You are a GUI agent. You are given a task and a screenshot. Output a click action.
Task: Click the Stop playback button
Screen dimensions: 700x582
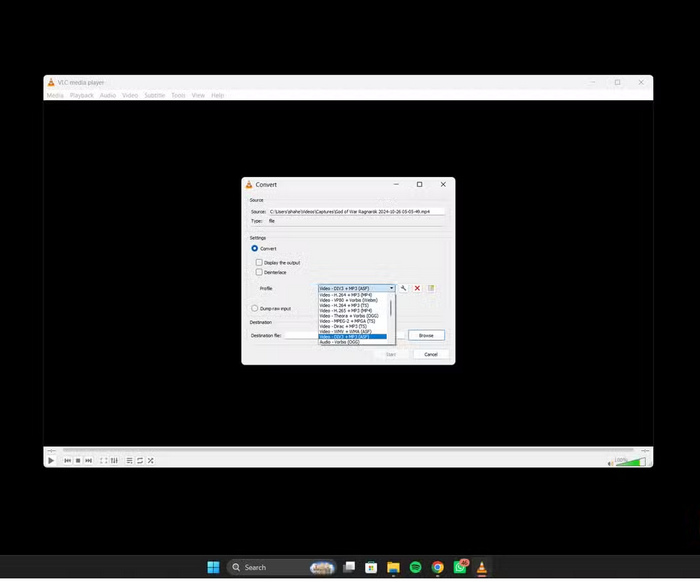tap(78, 461)
